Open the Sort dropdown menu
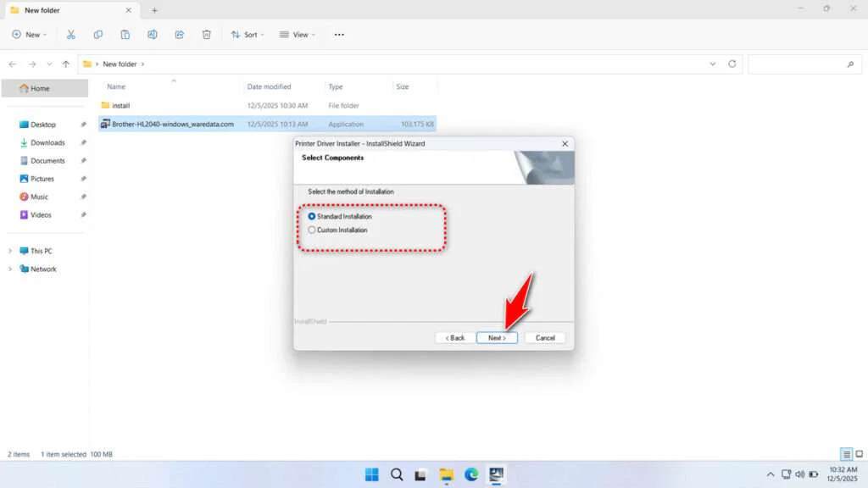 pyautogui.click(x=247, y=34)
